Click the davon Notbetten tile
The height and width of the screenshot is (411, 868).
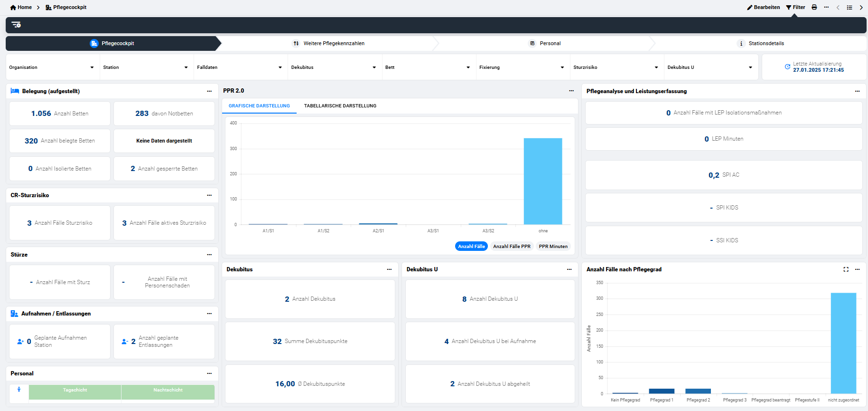164,114
